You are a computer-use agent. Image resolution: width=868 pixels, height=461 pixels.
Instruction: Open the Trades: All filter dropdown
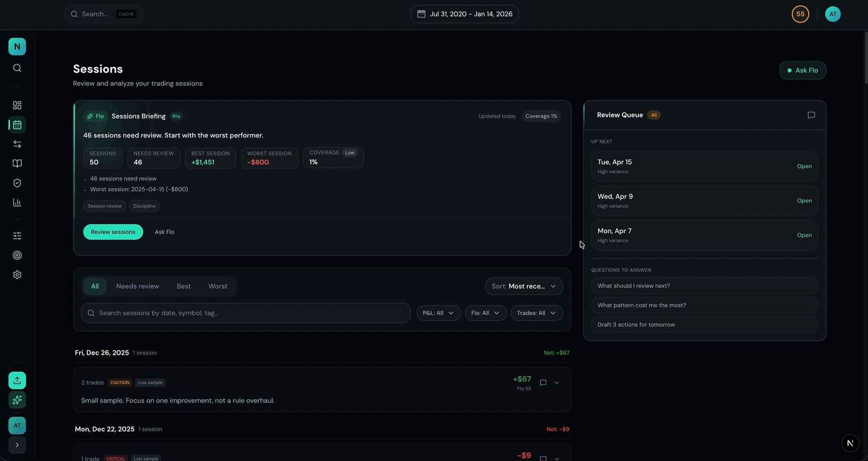click(536, 313)
